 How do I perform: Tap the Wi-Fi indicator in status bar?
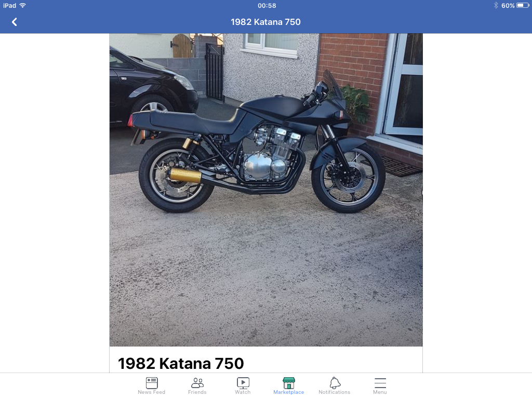pos(23,5)
